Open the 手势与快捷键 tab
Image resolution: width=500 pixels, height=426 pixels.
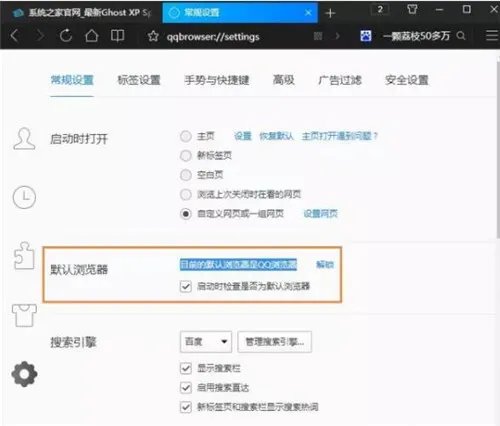(217, 80)
